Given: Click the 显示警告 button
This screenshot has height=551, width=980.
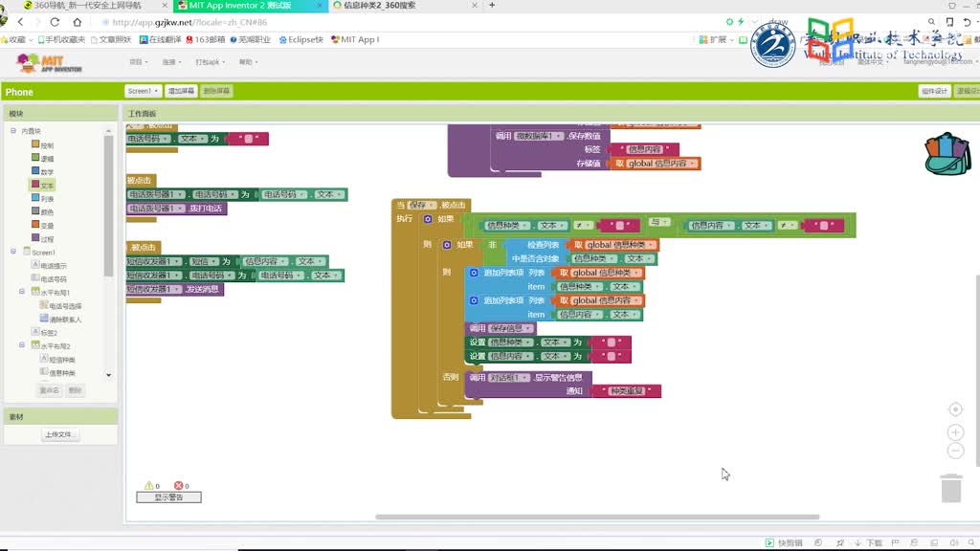Looking at the screenshot, I should tap(168, 497).
